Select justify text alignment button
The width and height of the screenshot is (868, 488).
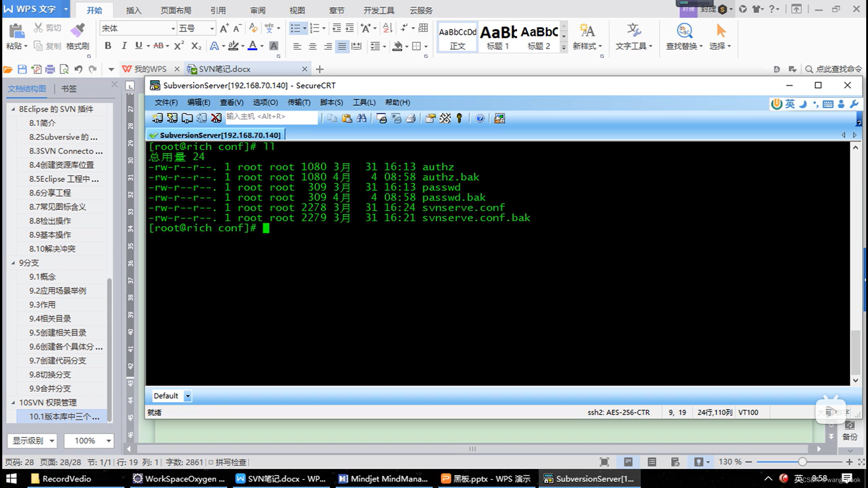coord(342,46)
